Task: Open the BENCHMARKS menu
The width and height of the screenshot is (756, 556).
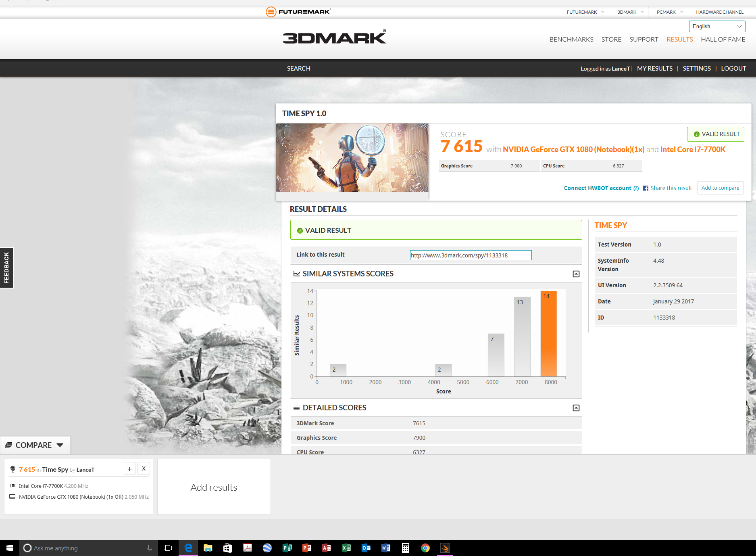Action: click(x=571, y=40)
